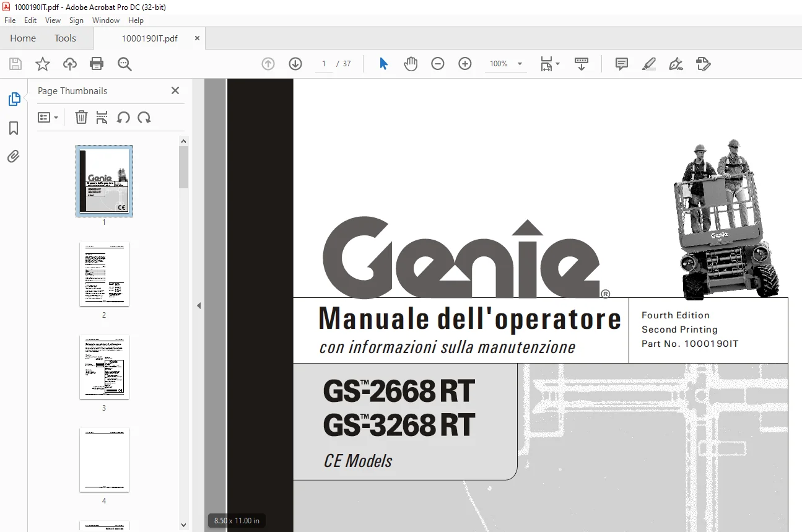This screenshot has width=802, height=532.
Task: Go to the next page
Action: (295, 64)
